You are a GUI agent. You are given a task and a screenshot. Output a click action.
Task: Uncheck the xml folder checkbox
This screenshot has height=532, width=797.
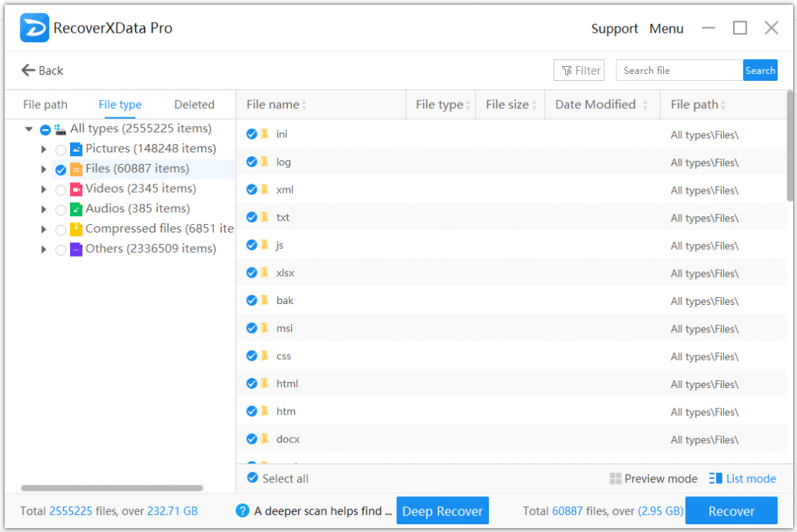click(x=251, y=189)
